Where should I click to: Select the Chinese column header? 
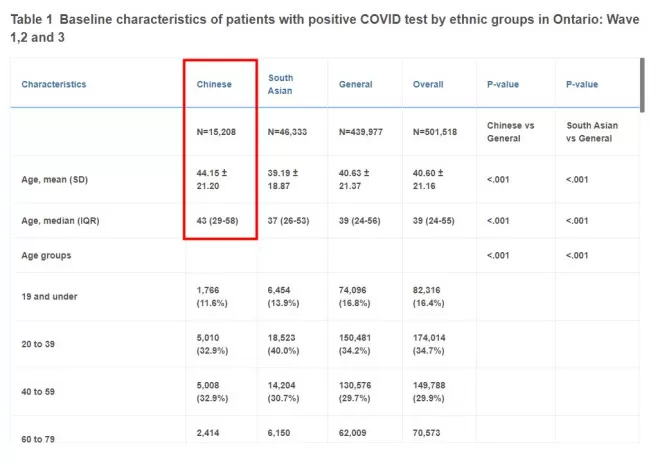coord(214,84)
